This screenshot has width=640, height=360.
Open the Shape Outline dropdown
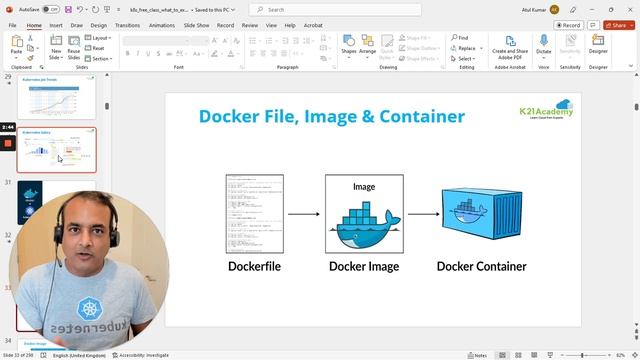coord(420,48)
